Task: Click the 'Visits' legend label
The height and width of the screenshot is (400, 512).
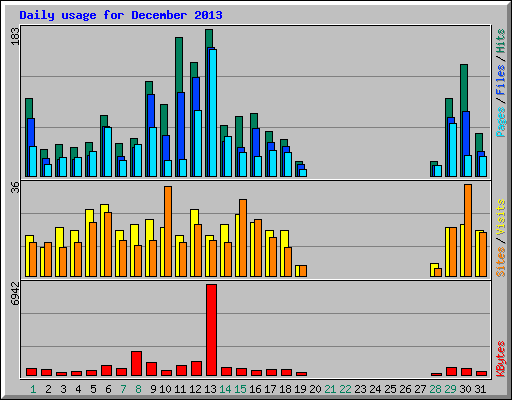Action: (501, 217)
